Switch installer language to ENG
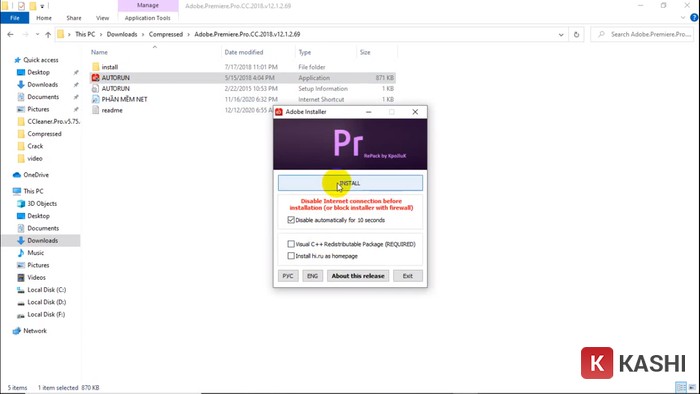 click(312, 276)
